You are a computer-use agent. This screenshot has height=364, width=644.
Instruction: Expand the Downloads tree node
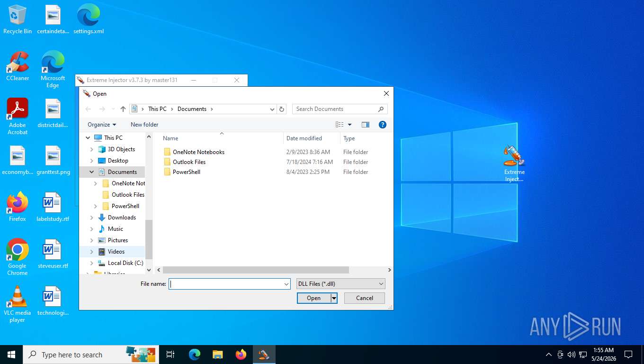point(92,218)
